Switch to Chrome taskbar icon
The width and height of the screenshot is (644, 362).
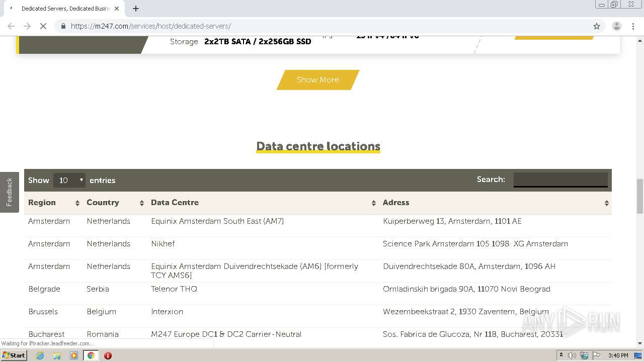tap(91, 355)
